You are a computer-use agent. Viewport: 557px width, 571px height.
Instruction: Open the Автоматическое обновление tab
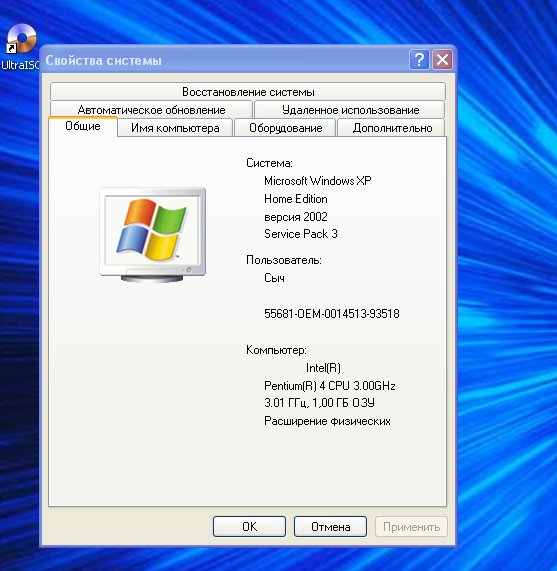click(151, 110)
